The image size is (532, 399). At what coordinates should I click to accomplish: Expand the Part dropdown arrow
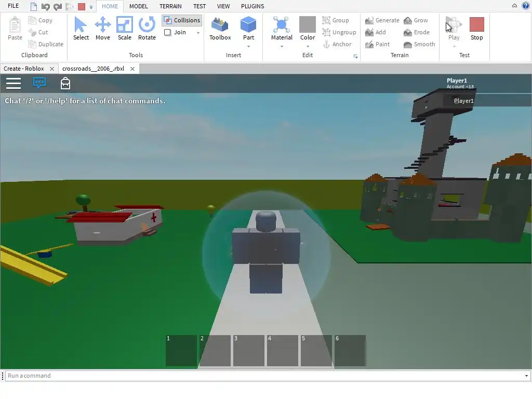pyautogui.click(x=248, y=46)
